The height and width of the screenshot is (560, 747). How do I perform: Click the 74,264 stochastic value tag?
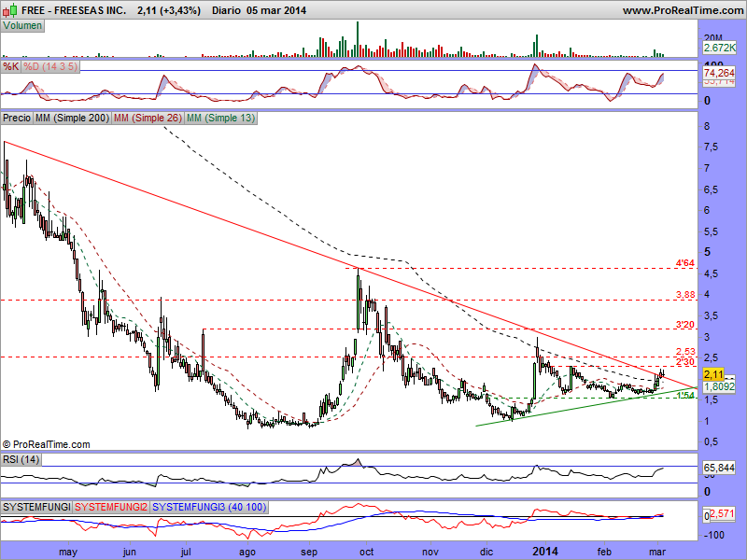coord(719,73)
